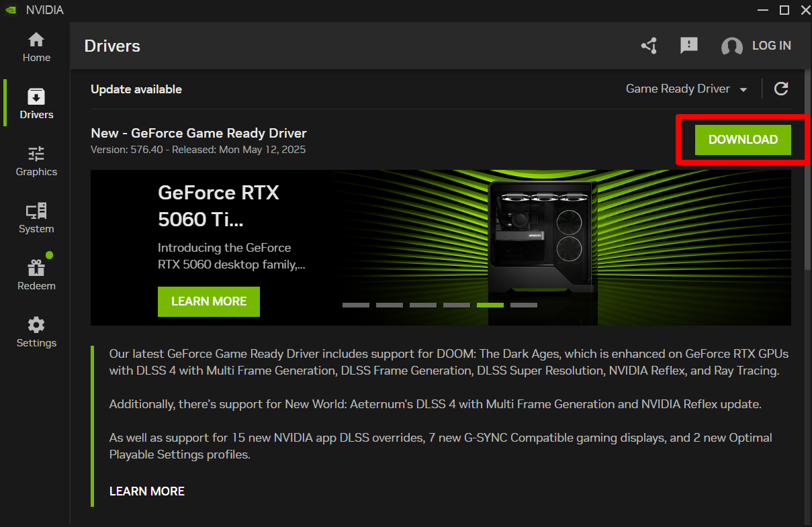Click the share icon in header
This screenshot has width=812, height=527.
point(649,46)
